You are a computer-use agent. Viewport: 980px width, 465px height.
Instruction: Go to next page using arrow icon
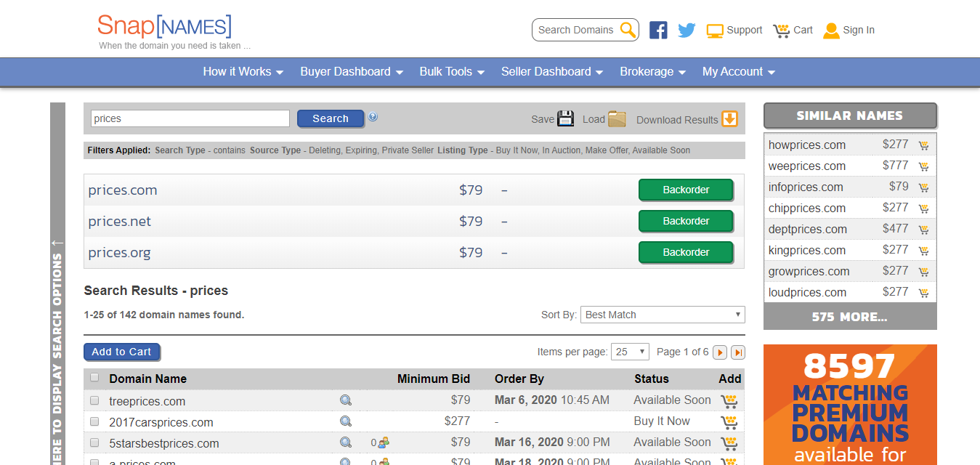(720, 352)
